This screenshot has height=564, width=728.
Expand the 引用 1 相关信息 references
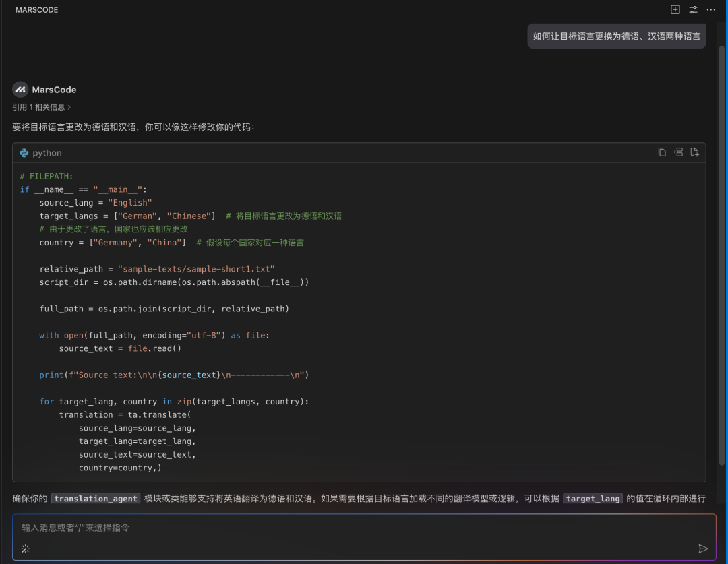pos(41,107)
